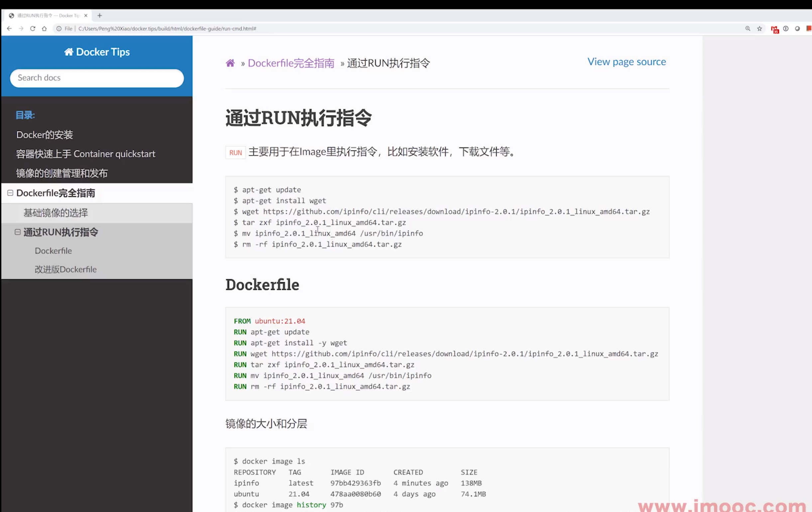The image size is (812, 512).
Task: Click the page zoom magnifier in address bar
Action: point(748,29)
